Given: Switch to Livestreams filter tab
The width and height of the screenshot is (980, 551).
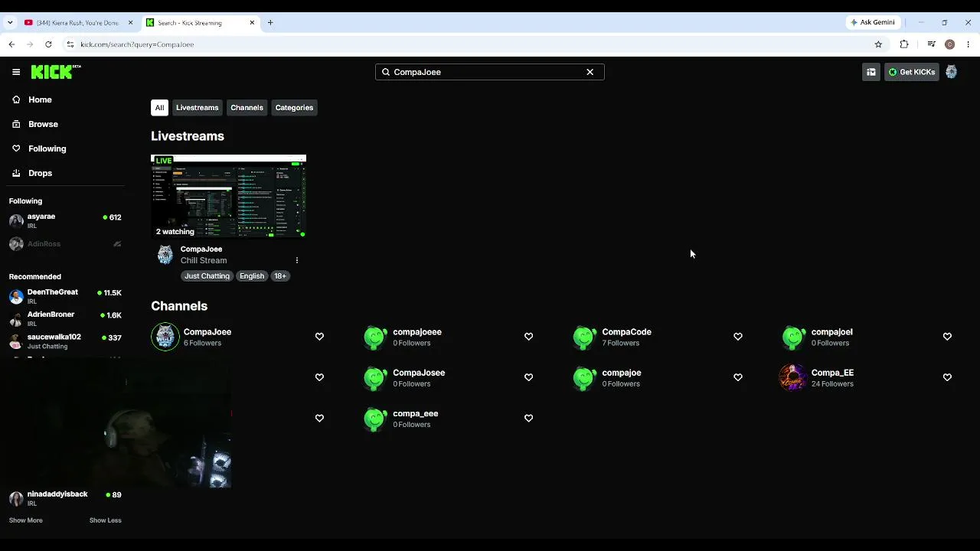Looking at the screenshot, I should point(198,108).
